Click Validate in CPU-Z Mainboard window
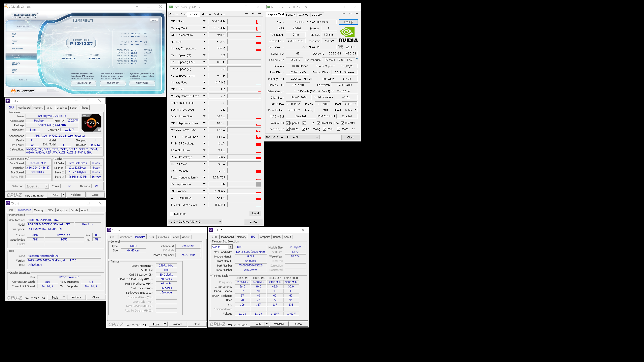The height and width of the screenshot is (362, 644). tap(76, 297)
